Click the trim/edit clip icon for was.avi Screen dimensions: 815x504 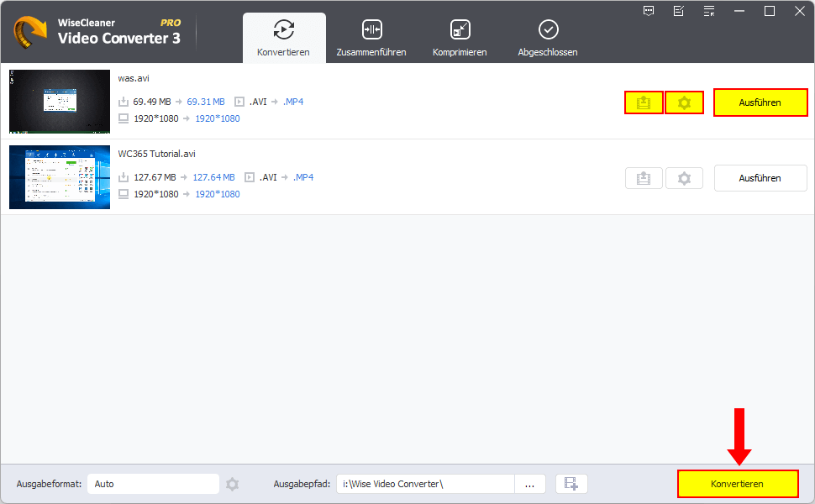coord(644,102)
